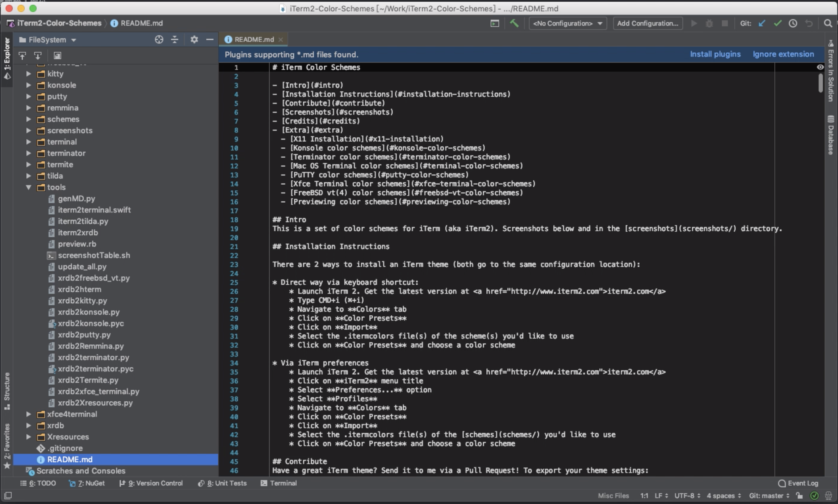
Task: Click the status bar face icon at far right
Action: pos(828,496)
